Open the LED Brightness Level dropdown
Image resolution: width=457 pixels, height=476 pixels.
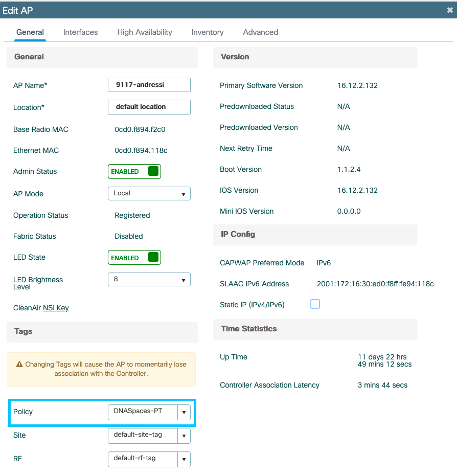coord(149,279)
